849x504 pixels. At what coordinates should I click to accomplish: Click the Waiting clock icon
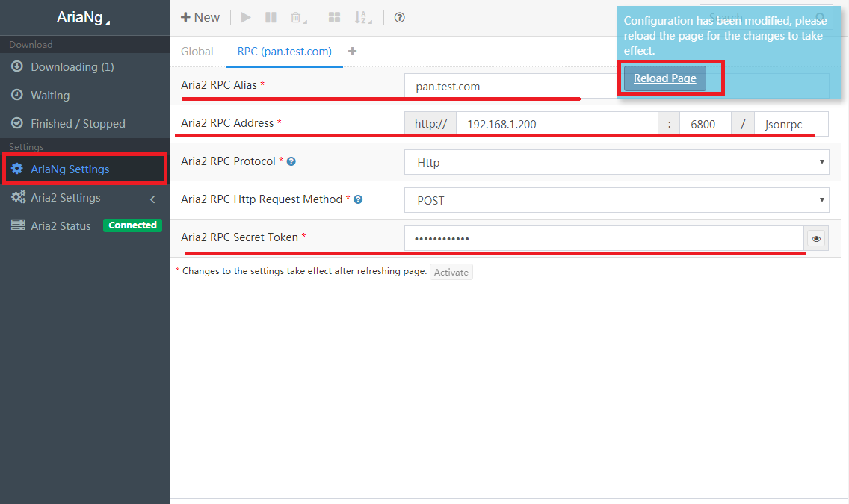point(17,95)
